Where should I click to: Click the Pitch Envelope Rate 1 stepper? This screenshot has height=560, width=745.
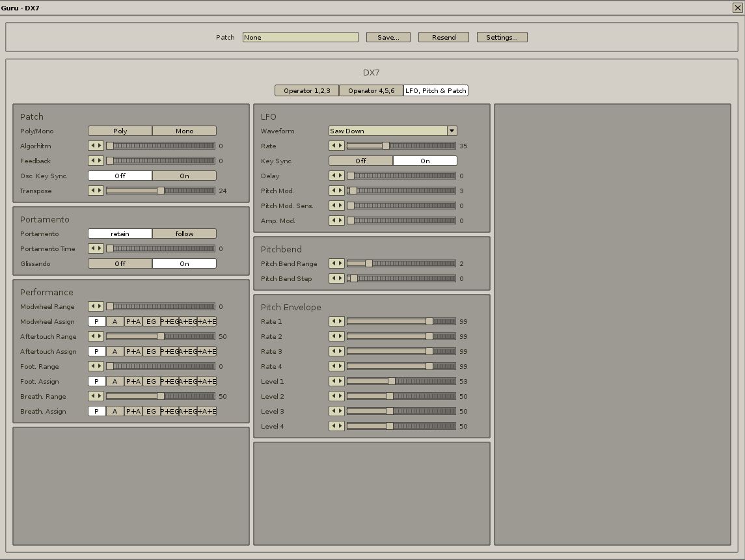(336, 321)
